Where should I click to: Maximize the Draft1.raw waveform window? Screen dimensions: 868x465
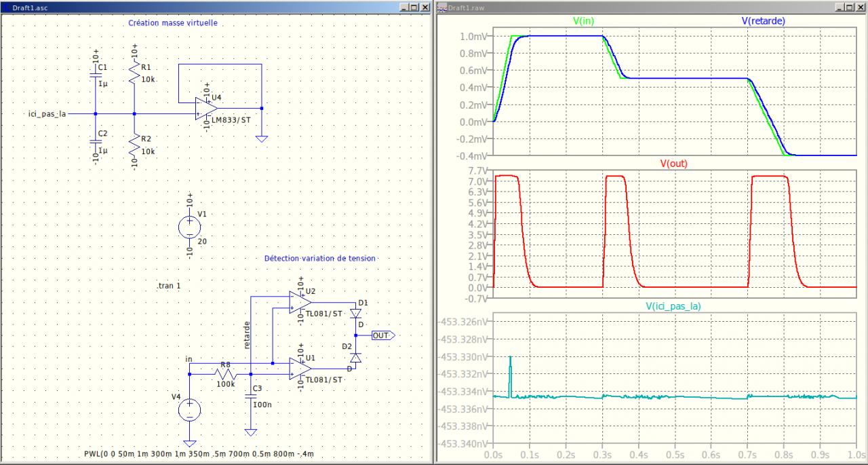[x=850, y=6]
